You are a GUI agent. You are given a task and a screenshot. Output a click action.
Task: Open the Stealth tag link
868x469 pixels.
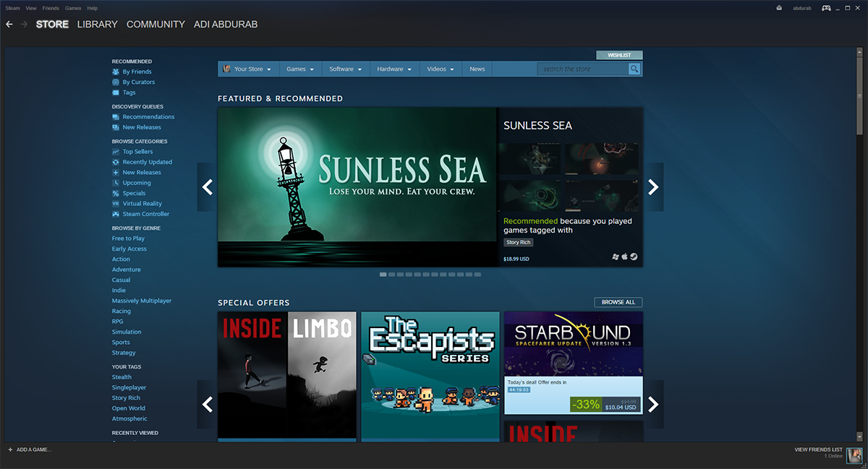[x=122, y=377]
